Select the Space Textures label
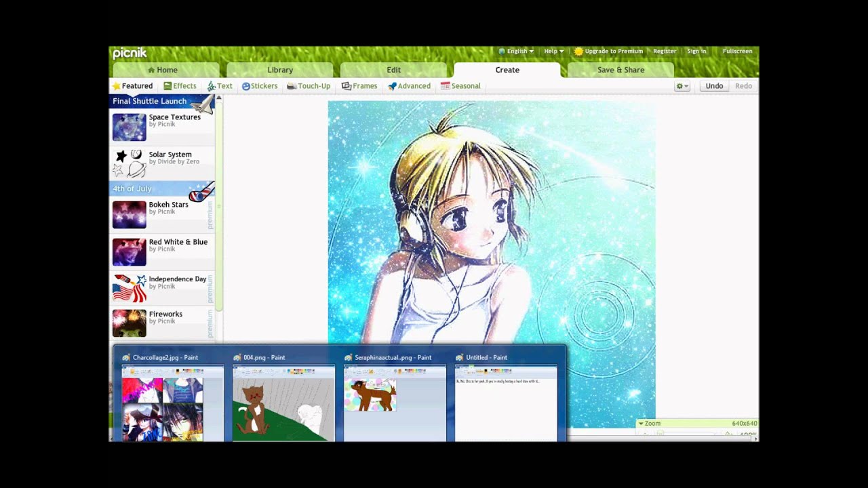Image resolution: width=868 pixels, height=488 pixels. pyautogui.click(x=174, y=117)
